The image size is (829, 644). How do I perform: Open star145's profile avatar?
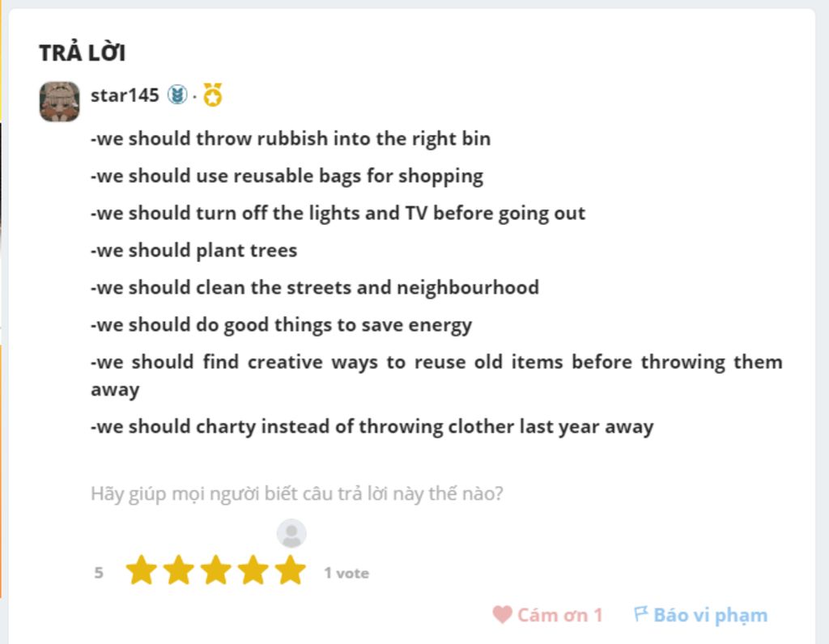coord(60,101)
